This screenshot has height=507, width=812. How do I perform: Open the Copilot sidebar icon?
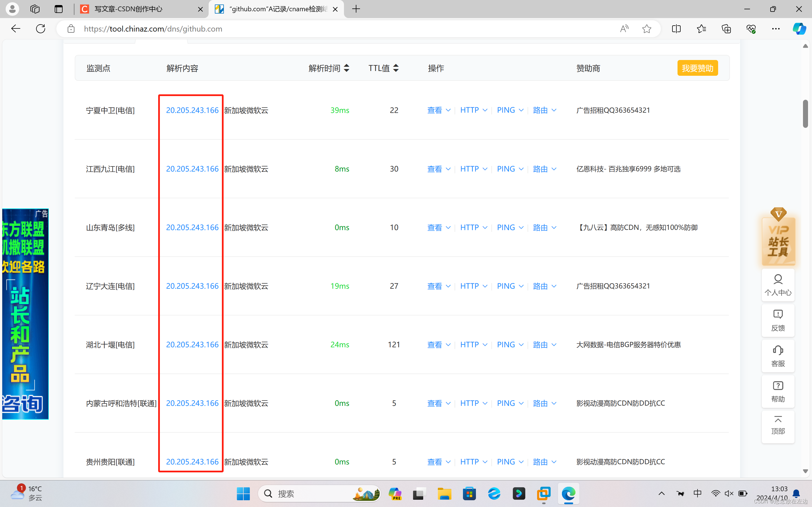[x=799, y=29]
